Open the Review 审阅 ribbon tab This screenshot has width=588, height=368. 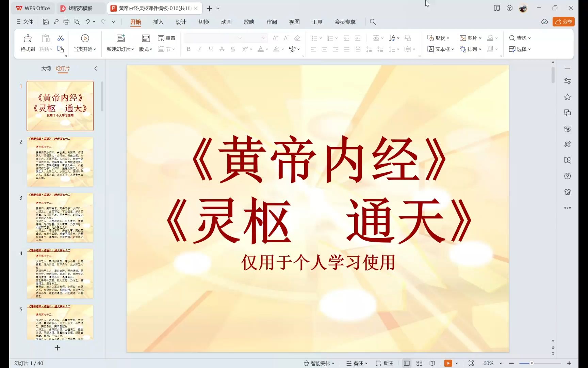coord(272,22)
